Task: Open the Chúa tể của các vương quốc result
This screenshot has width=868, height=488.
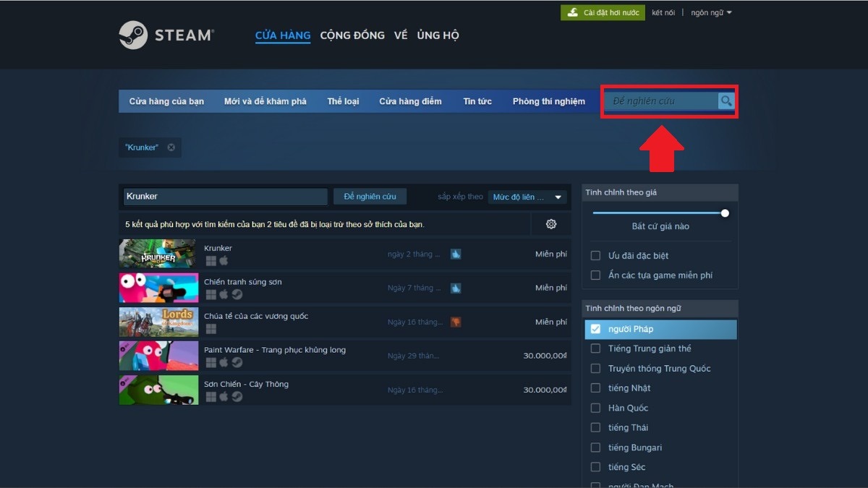Action: click(x=256, y=316)
